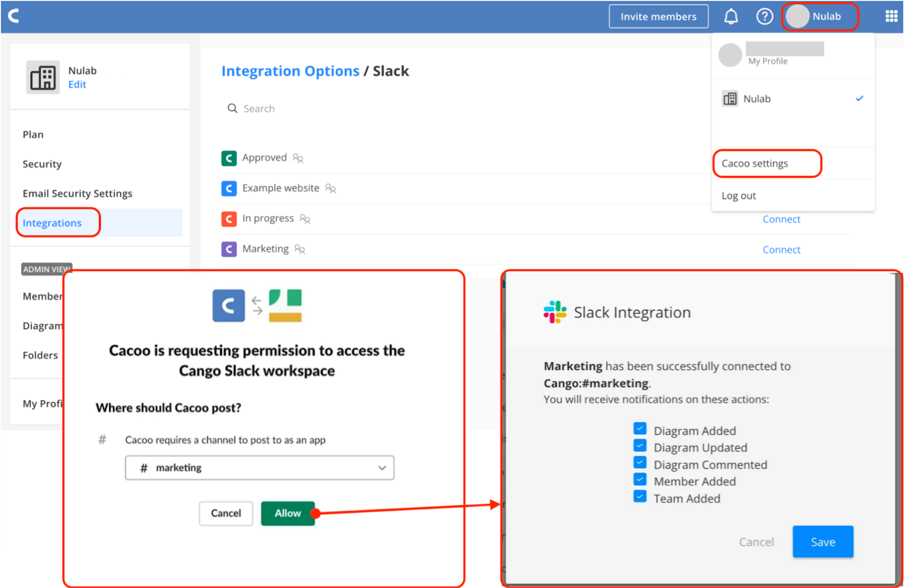Click Connect for In progress folder

click(781, 219)
